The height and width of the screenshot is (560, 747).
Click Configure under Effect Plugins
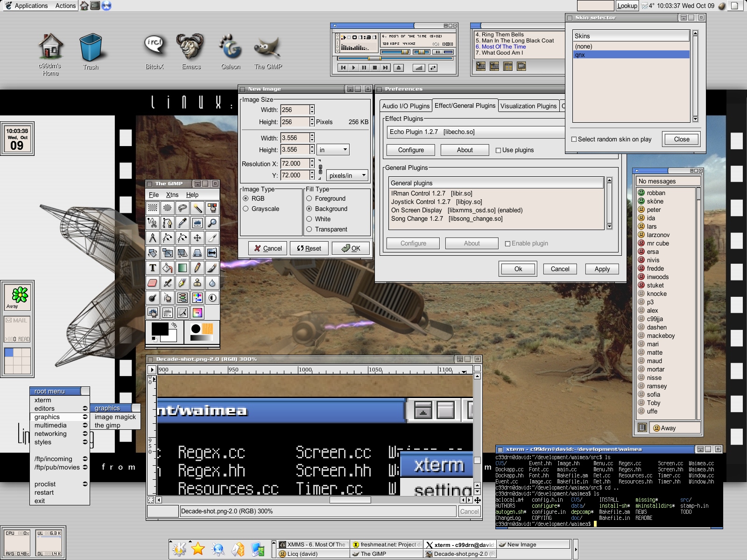(x=411, y=150)
